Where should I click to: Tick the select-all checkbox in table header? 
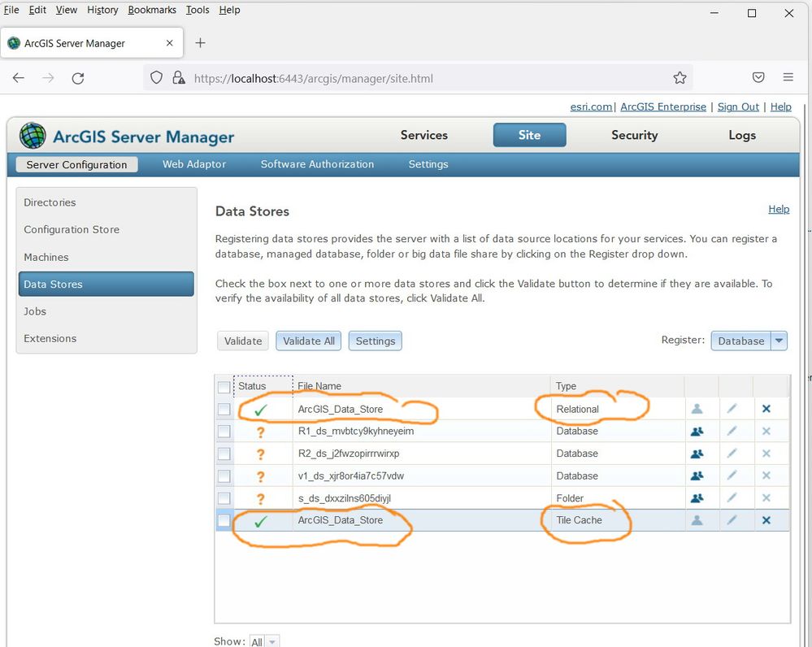pos(224,387)
